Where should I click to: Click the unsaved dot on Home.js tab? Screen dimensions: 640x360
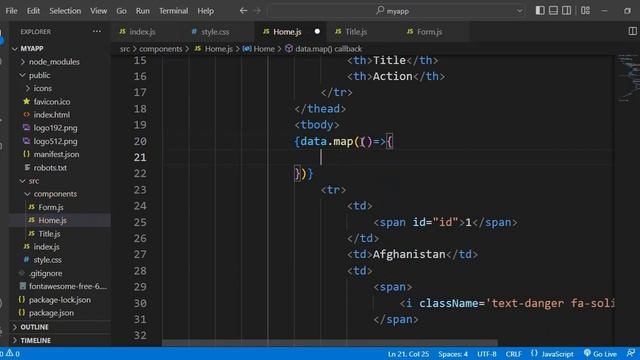tap(317, 31)
